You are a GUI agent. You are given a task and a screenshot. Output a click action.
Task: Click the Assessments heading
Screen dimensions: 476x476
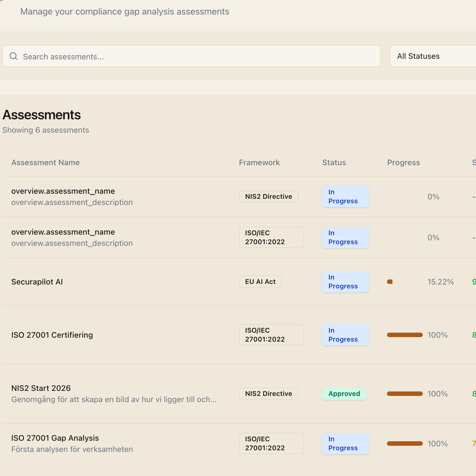tap(42, 115)
